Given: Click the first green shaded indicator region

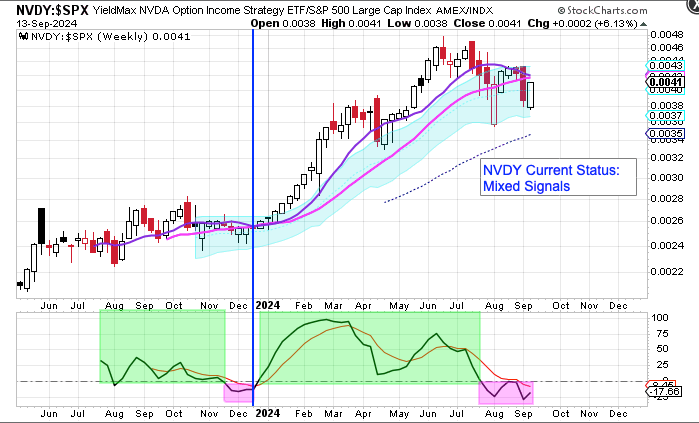Looking at the screenshot, I should 160,346.
